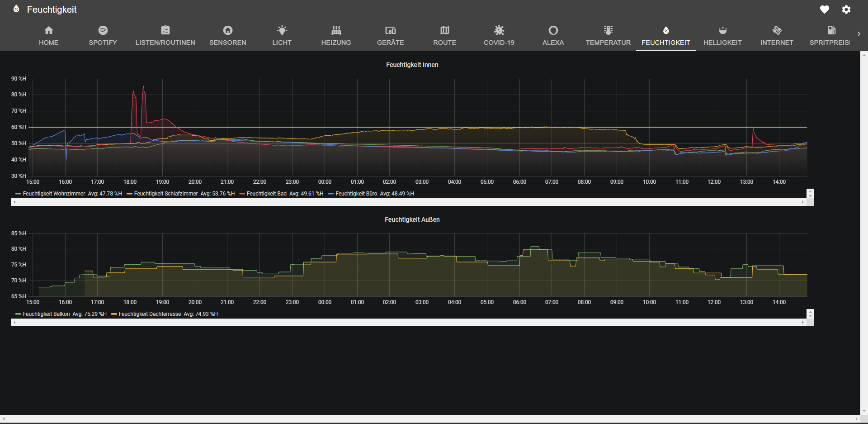The height and width of the screenshot is (424, 868).
Task: Click the devices icon above Geräte
Action: point(391,30)
